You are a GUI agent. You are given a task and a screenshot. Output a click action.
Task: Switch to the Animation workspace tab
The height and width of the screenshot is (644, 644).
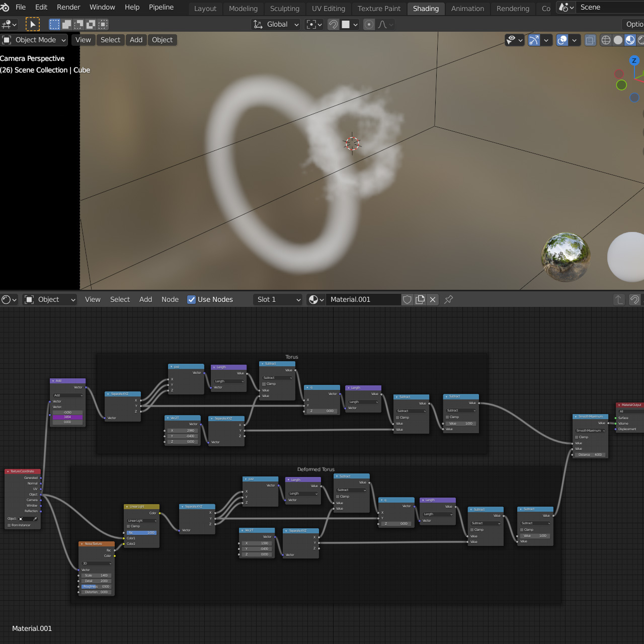(467, 8)
